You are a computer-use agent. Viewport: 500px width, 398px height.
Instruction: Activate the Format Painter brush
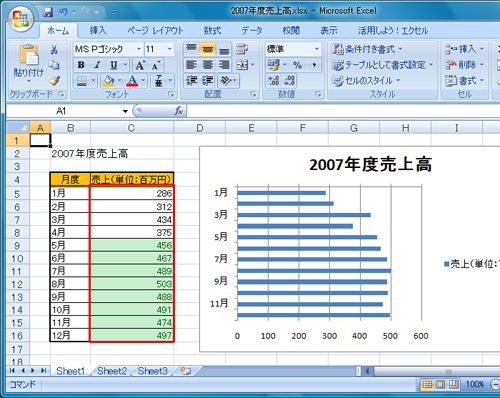pyautogui.click(x=54, y=80)
